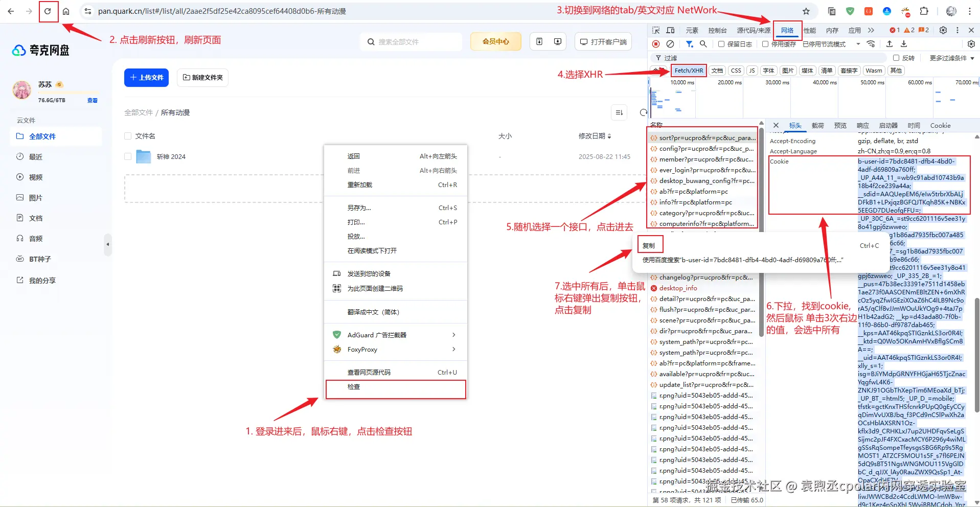The height and width of the screenshot is (507, 980).
Task: Open the 已停用节流模式 throttling dropdown
Action: 832,44
